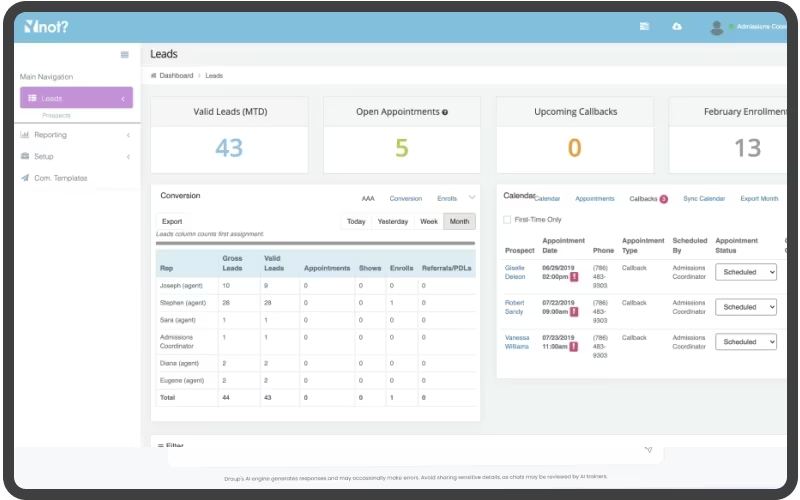Click the Sync Calendar link

point(704,198)
